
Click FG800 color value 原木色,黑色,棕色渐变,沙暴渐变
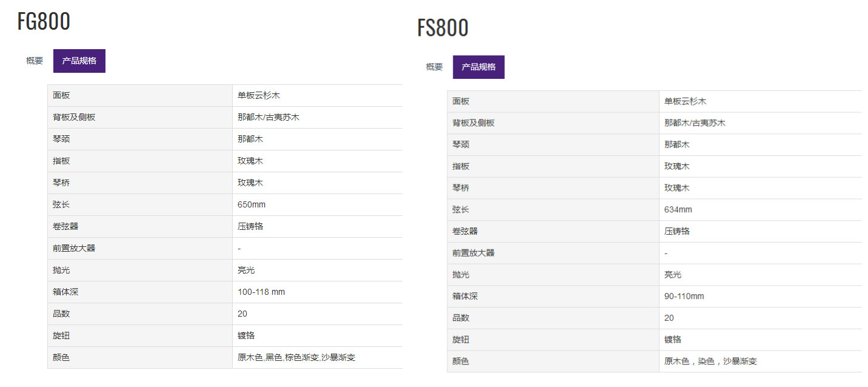296,357
